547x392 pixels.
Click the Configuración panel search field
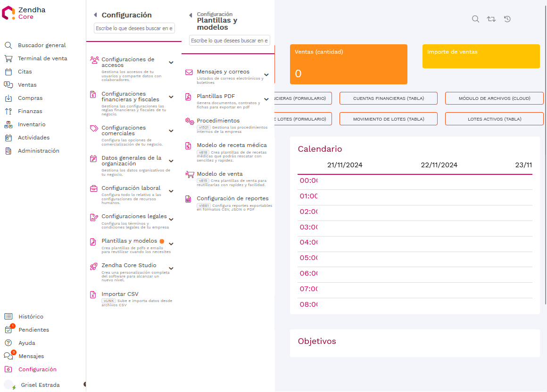coord(134,28)
